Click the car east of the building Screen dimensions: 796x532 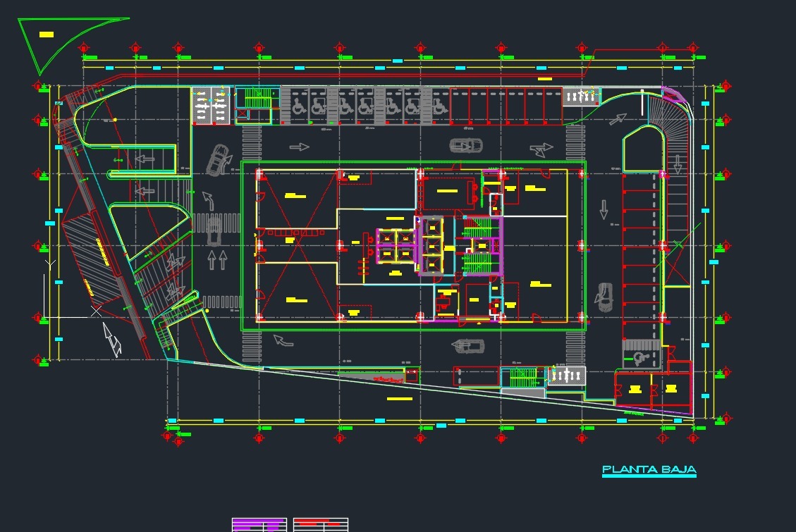click(x=604, y=297)
